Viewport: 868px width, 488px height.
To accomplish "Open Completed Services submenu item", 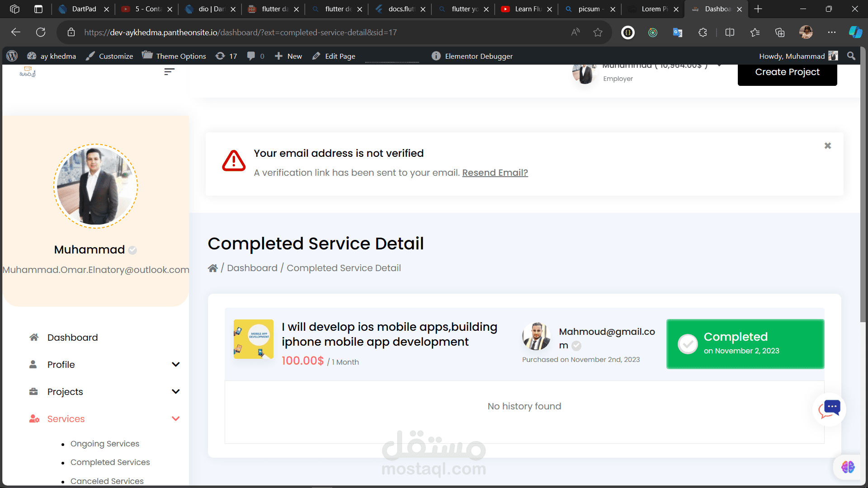I will pyautogui.click(x=110, y=462).
